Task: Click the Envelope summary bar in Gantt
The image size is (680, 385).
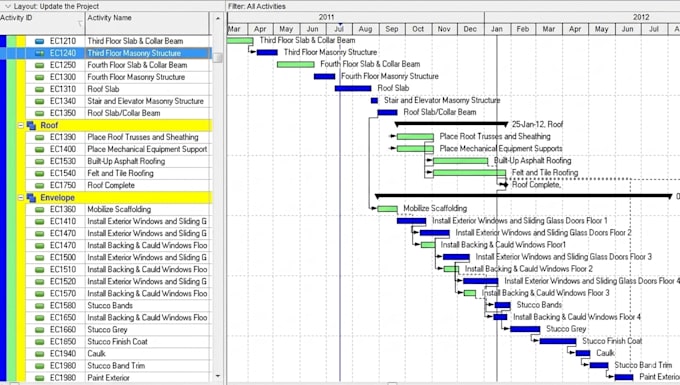Action: [x=523, y=196]
